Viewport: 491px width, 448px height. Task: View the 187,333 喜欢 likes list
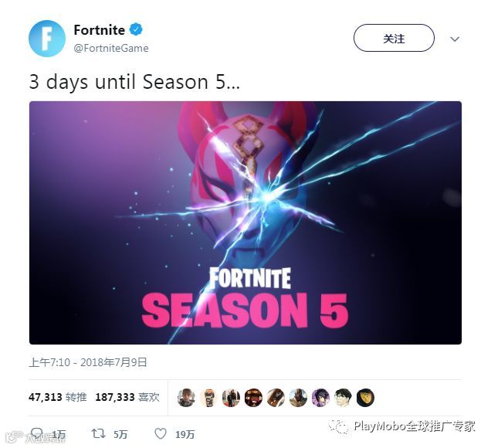tap(127, 397)
